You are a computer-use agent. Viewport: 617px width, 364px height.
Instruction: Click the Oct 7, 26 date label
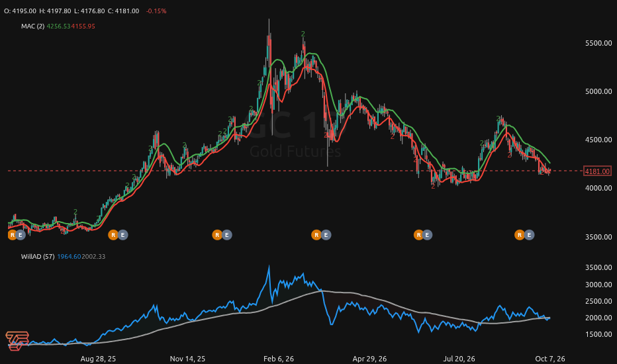pyautogui.click(x=550, y=359)
